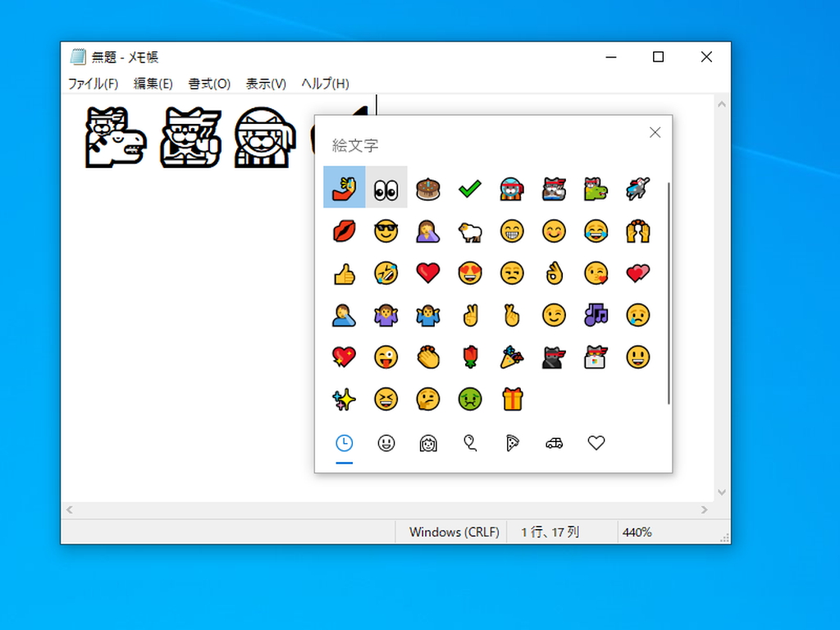The width and height of the screenshot is (840, 630).
Task: Insert the birthday cake emoji
Action: (x=427, y=187)
